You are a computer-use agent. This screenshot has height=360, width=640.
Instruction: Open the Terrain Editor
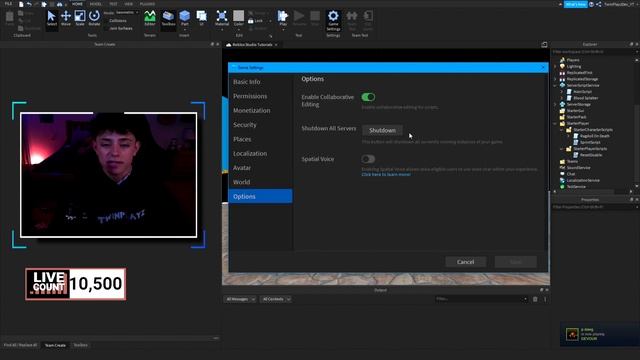pos(150,19)
